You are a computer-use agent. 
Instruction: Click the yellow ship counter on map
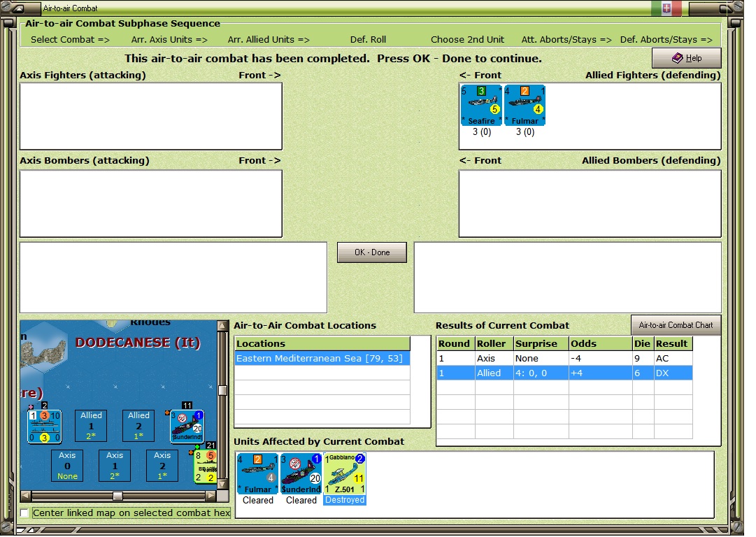tap(206, 466)
